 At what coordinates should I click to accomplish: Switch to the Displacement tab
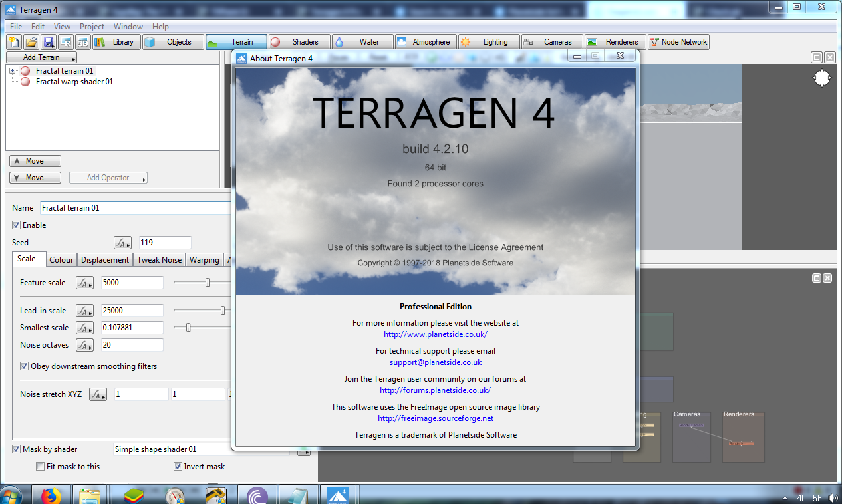pyautogui.click(x=105, y=260)
